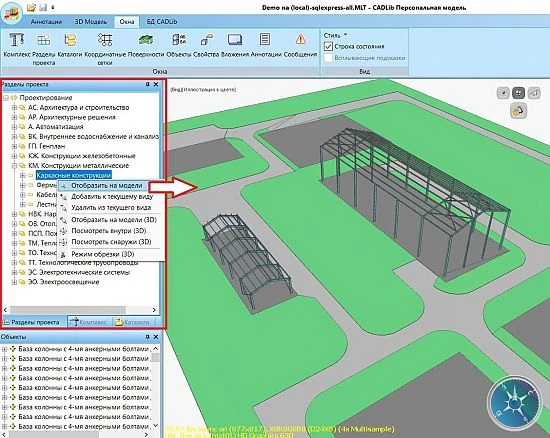Enable the Всплывающие подсказки checkbox

click(328, 58)
